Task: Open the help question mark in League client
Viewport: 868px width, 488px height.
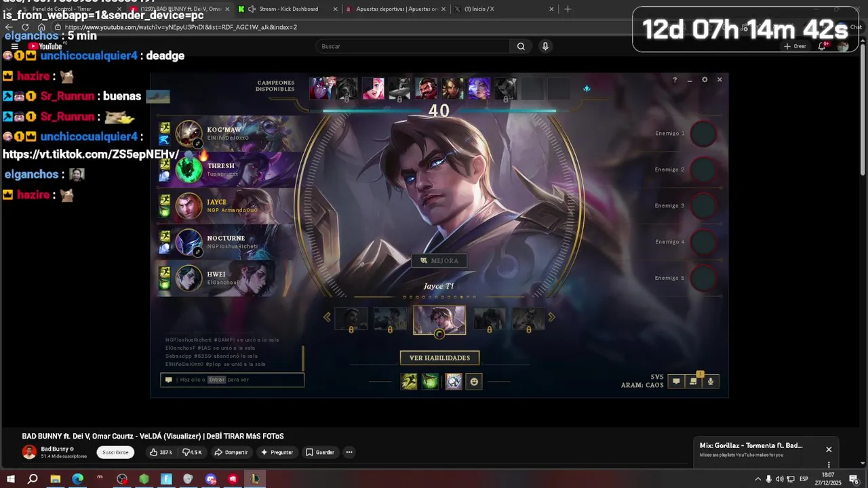Action: coord(675,80)
